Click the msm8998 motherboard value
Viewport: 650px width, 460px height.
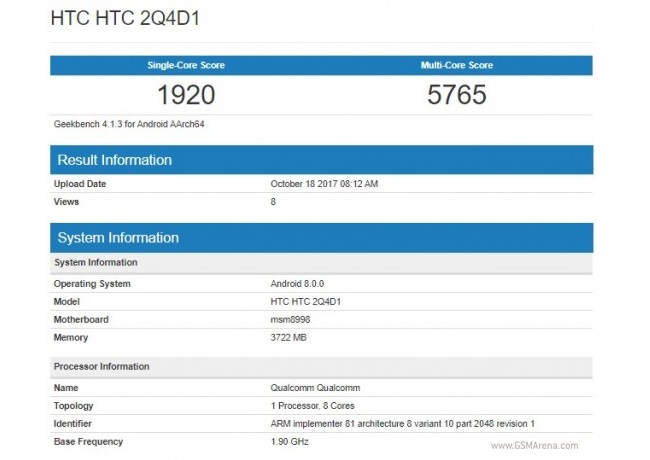pos(292,319)
